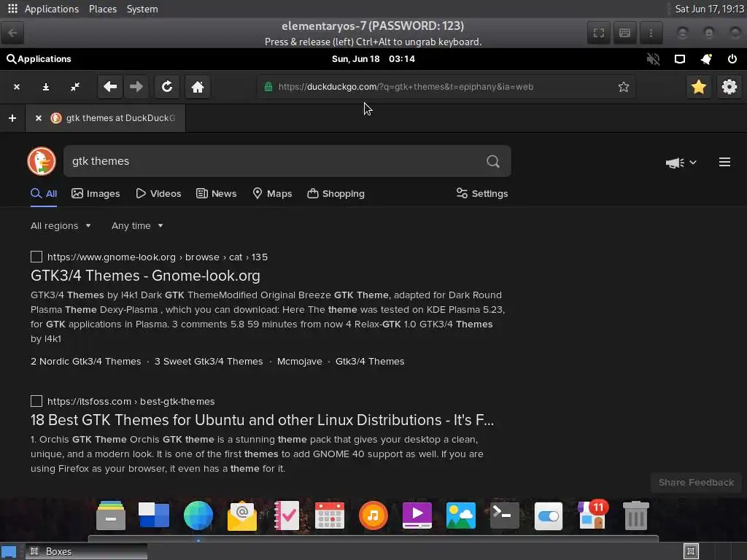Open Tasks app from dock
The image size is (747, 560).
(286, 516)
